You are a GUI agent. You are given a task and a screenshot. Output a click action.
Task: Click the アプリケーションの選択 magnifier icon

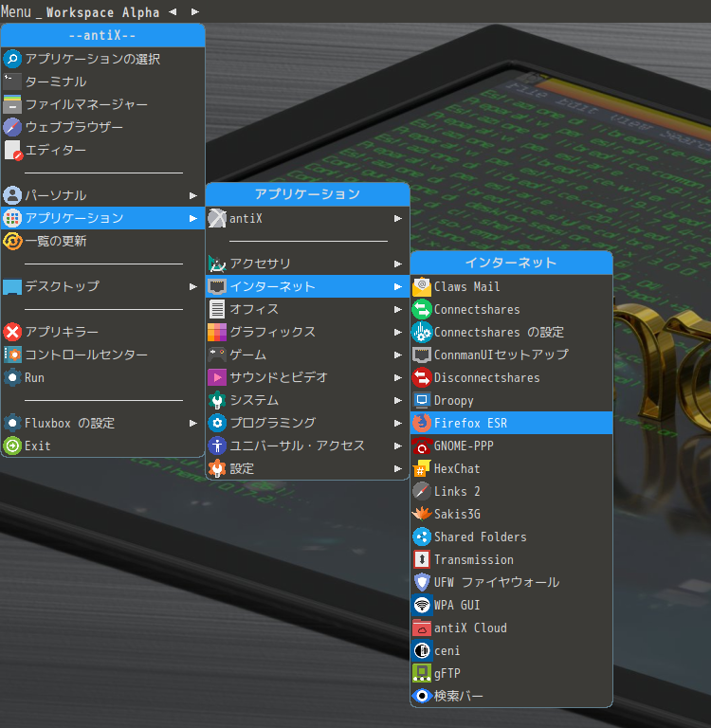[x=12, y=59]
